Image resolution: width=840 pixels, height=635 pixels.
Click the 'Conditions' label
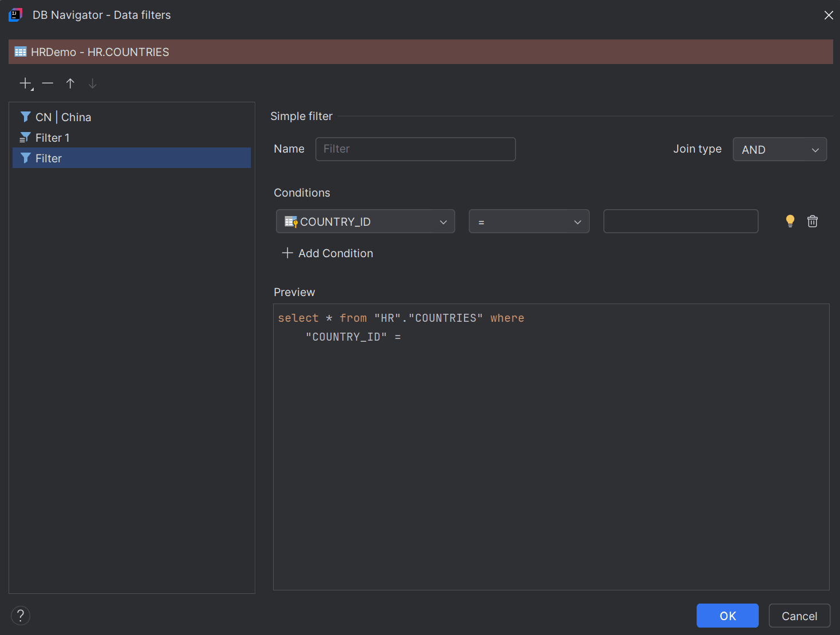click(302, 193)
